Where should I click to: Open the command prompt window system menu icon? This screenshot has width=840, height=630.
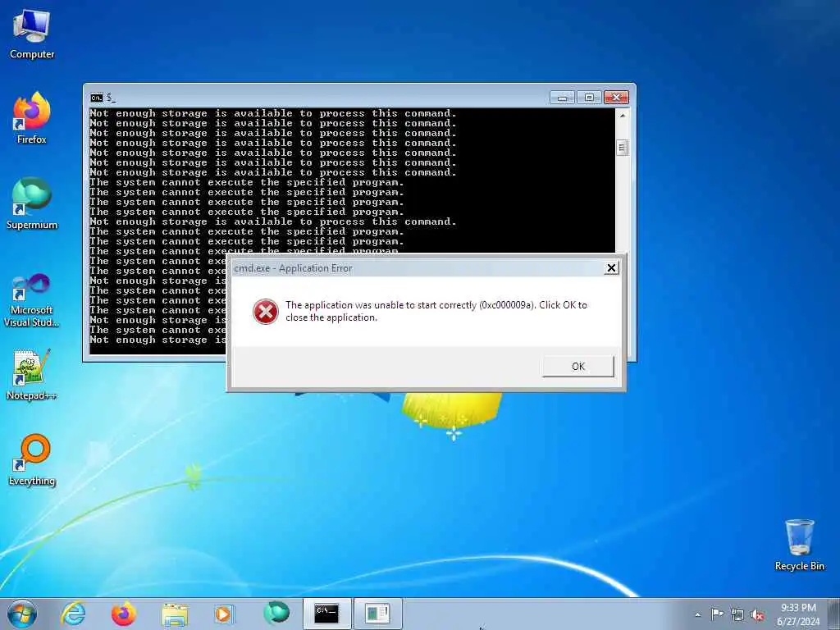tap(97, 98)
